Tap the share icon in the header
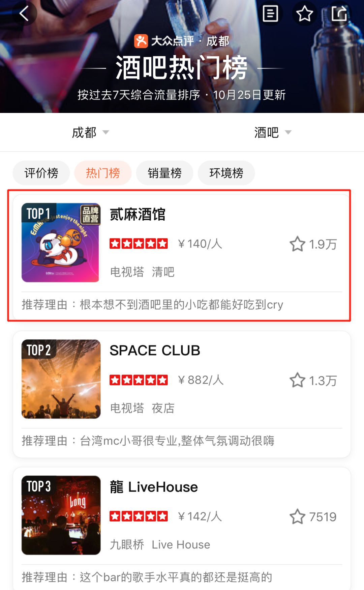The image size is (364, 590). coord(339,13)
